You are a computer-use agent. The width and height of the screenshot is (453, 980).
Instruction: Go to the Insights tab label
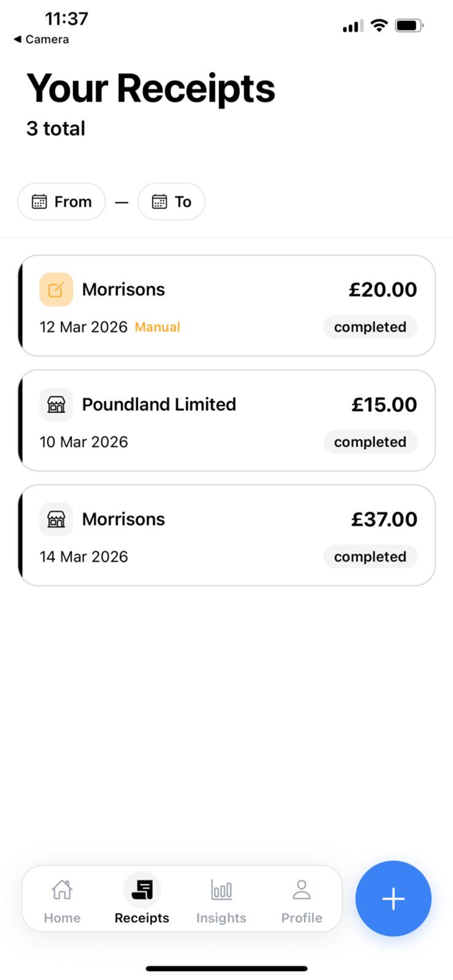click(221, 918)
